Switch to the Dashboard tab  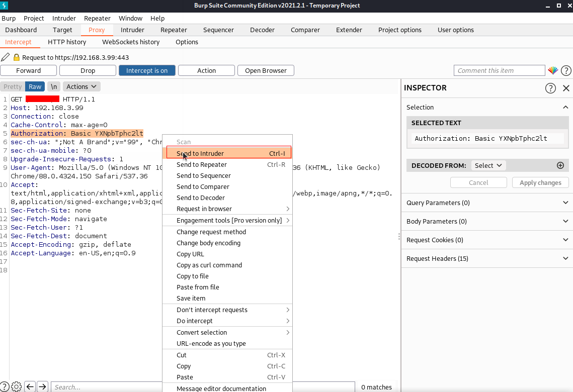click(x=21, y=30)
